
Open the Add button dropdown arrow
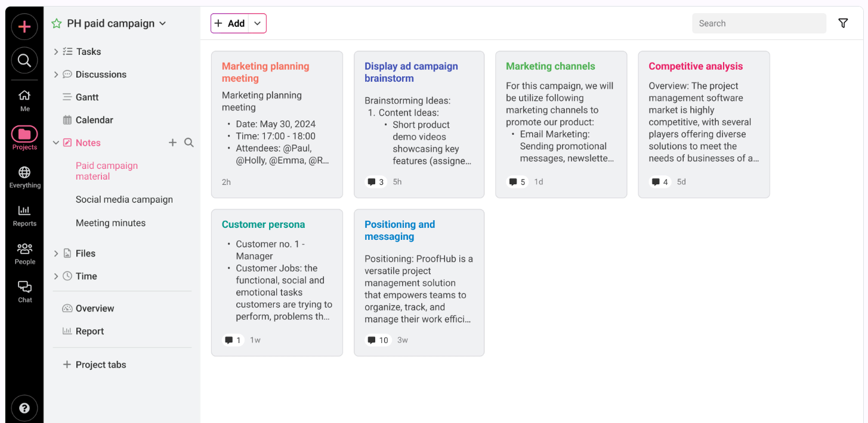point(257,23)
